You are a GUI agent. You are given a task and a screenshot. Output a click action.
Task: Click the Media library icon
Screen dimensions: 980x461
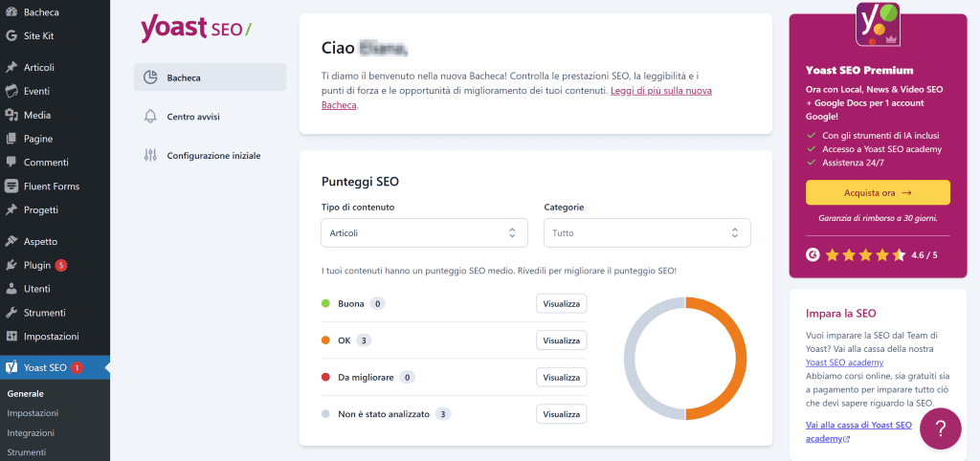pos(11,115)
